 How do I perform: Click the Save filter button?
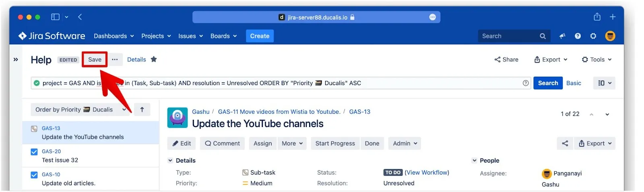pos(95,60)
